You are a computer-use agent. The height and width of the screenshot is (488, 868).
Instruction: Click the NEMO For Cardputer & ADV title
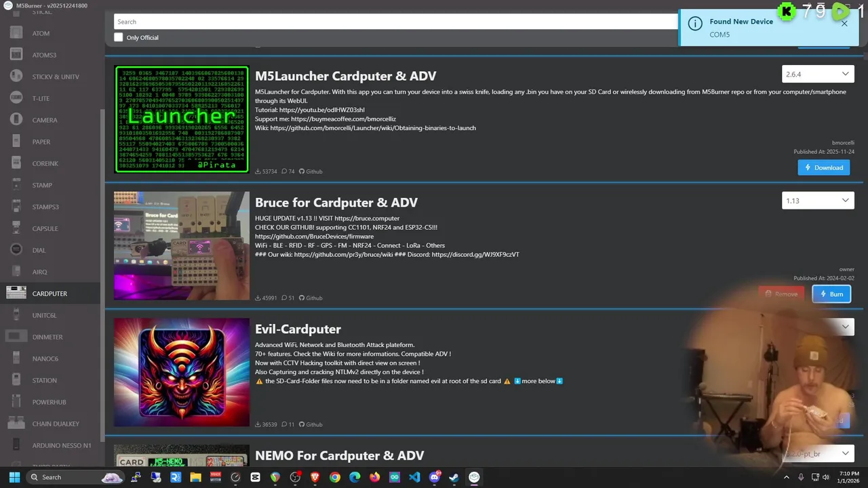pyautogui.click(x=339, y=455)
